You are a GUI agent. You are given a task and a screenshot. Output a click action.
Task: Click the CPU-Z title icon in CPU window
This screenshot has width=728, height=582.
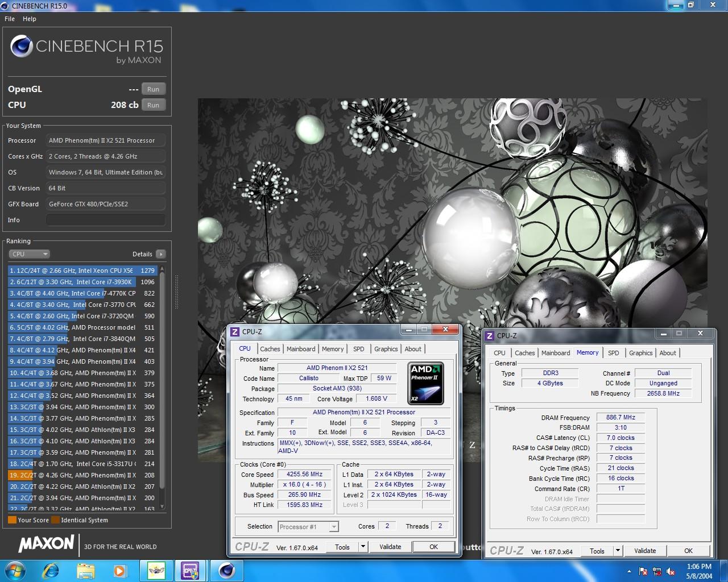tap(235, 332)
